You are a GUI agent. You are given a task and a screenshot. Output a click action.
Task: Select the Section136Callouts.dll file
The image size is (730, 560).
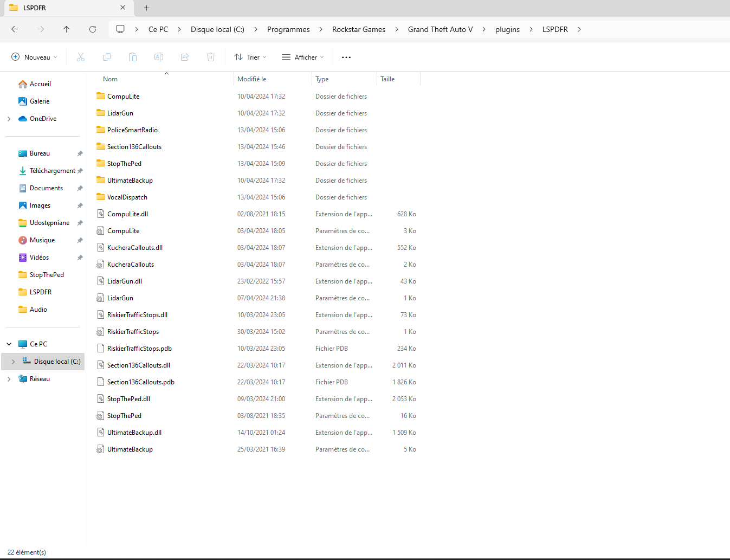pyautogui.click(x=139, y=365)
